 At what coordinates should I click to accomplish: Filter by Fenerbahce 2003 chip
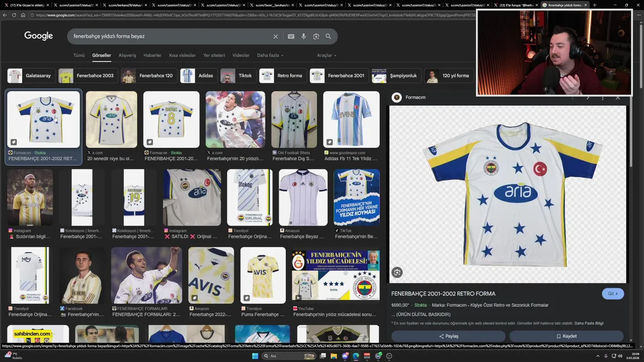(x=88, y=76)
